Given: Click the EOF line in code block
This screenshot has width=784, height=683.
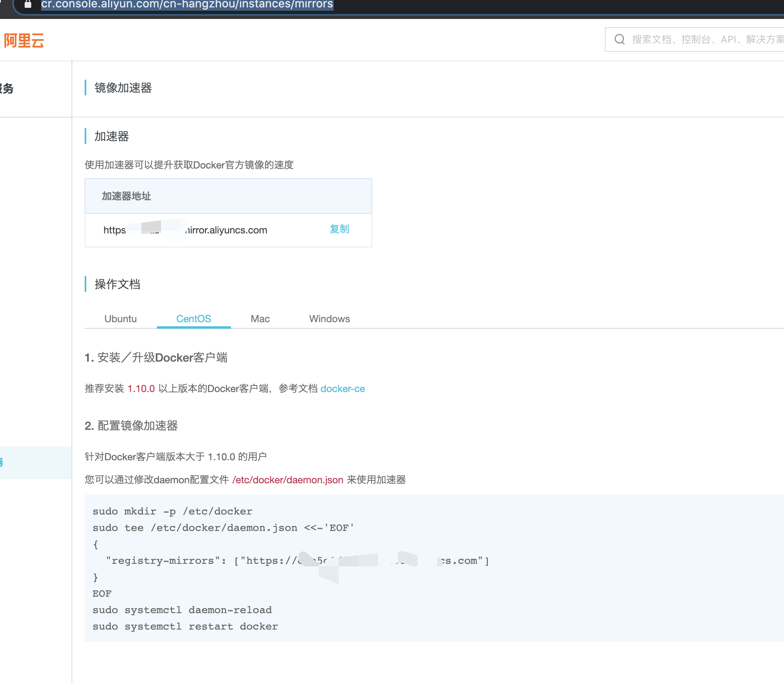Looking at the screenshot, I should tap(102, 593).
